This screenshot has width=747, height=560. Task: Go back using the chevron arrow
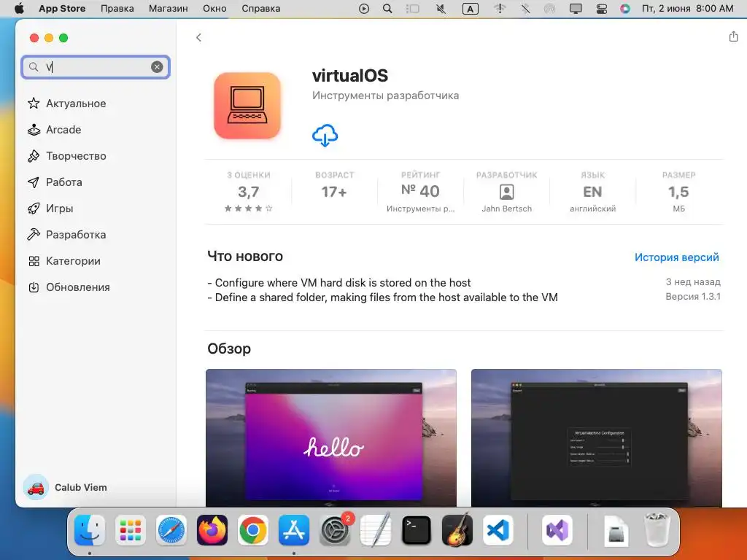(198, 38)
